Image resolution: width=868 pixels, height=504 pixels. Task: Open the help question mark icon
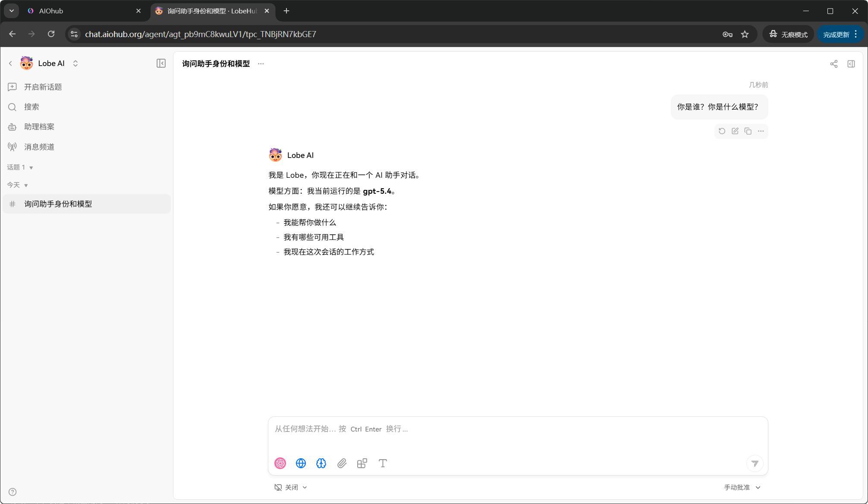click(13, 492)
